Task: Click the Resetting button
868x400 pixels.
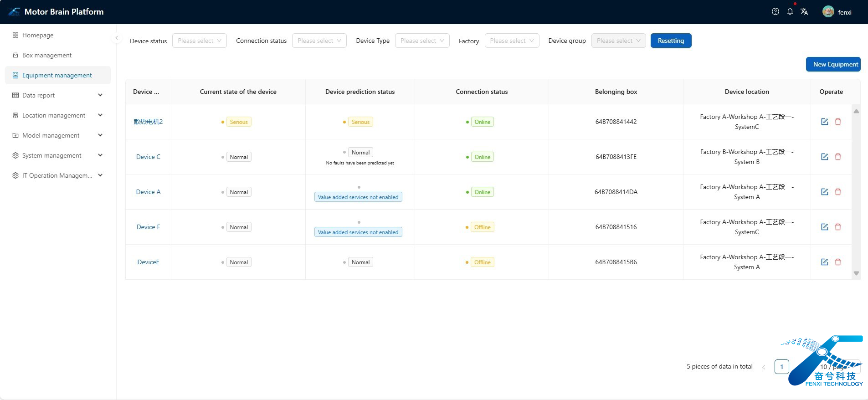Action: coord(671,41)
